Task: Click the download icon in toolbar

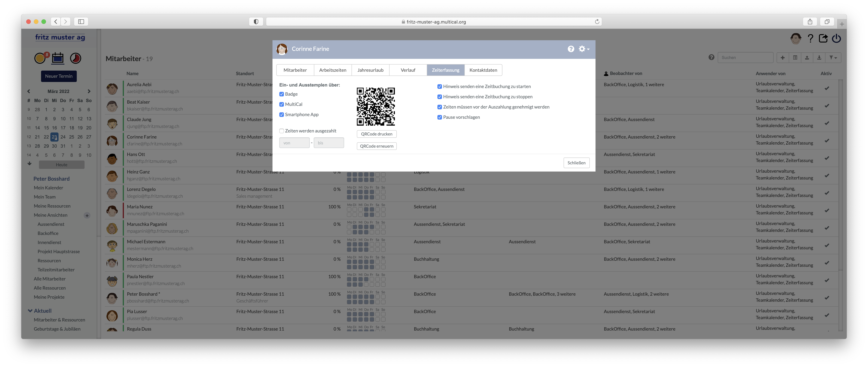Action: (x=819, y=57)
